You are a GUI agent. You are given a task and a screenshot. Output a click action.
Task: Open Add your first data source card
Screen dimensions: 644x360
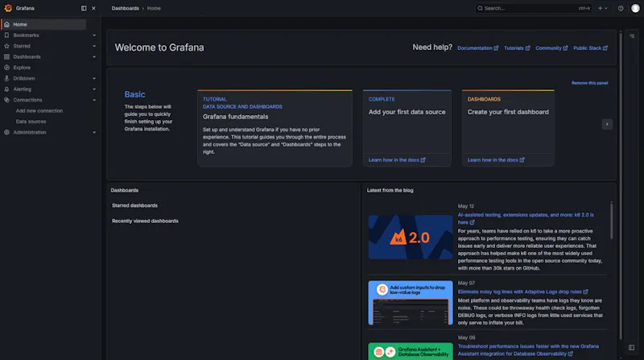(x=407, y=128)
